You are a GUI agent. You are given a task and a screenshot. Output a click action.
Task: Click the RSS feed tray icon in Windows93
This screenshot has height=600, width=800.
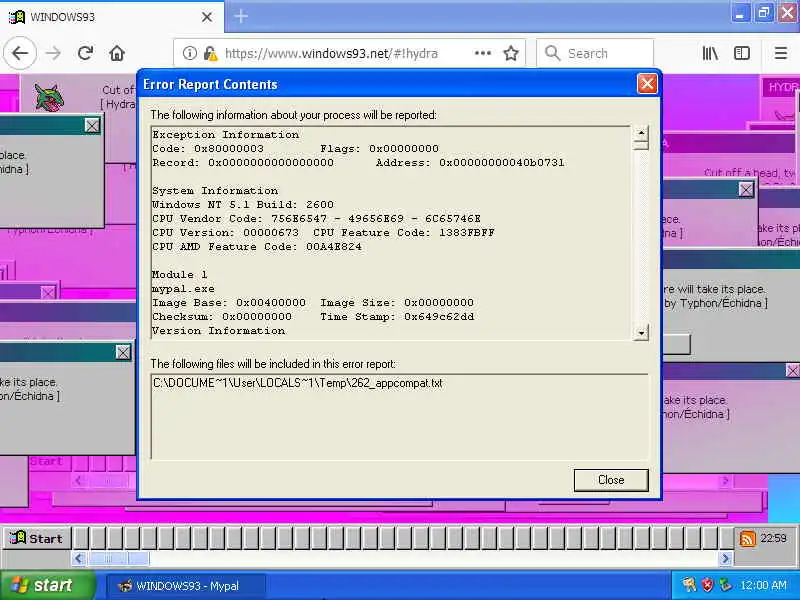(747, 538)
